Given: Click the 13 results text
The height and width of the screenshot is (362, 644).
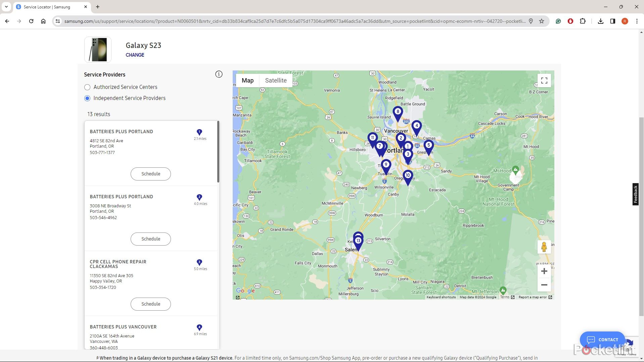Looking at the screenshot, I should tap(99, 114).
